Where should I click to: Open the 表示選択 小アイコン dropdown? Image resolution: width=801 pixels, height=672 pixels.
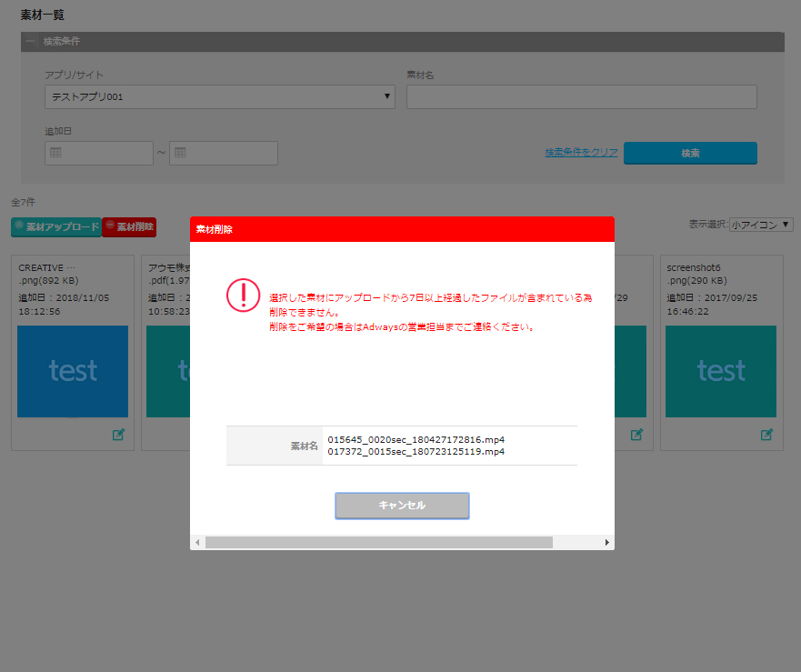click(x=761, y=225)
